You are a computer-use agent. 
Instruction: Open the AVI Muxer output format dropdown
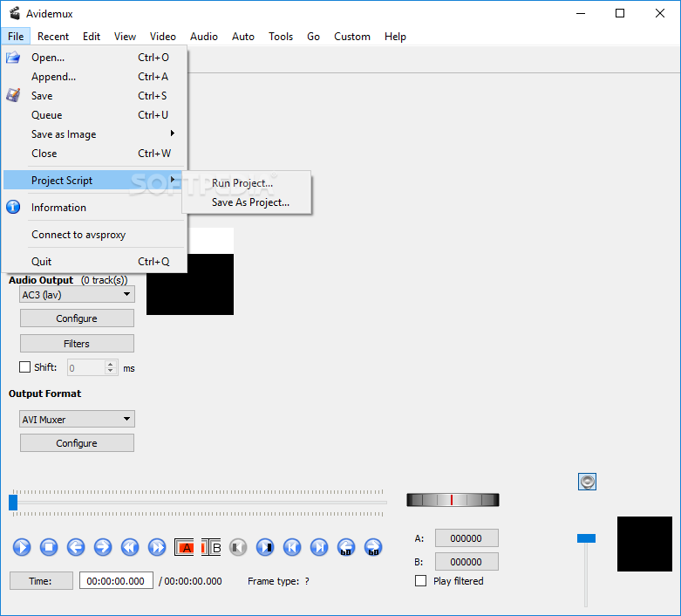[77, 419]
